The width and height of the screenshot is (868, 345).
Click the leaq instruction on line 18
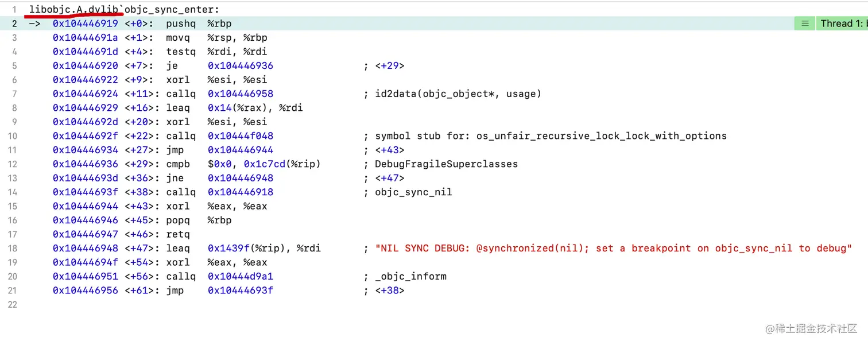[x=178, y=248]
